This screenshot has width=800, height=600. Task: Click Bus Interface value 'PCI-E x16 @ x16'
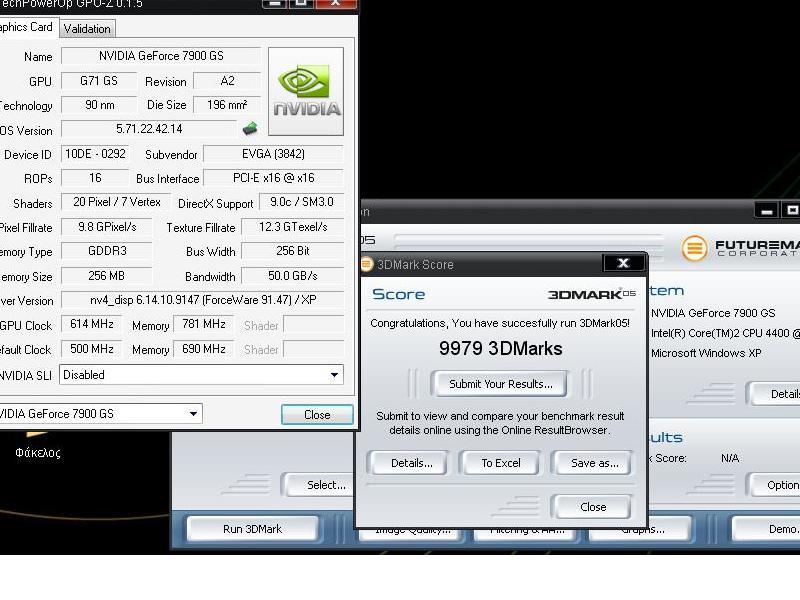click(x=273, y=178)
